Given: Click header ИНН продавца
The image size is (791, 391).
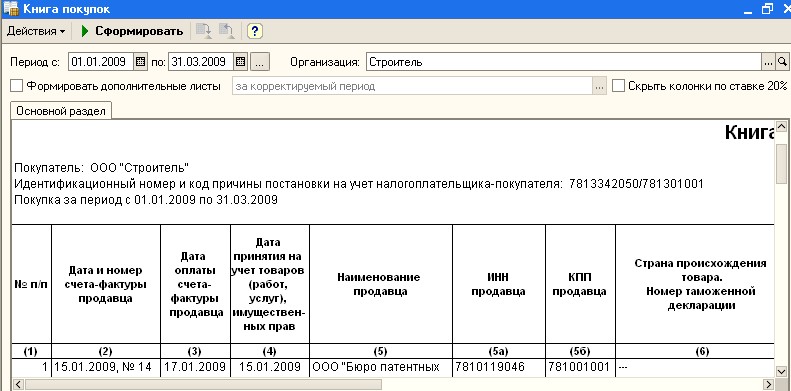Looking at the screenshot, I should pyautogui.click(x=498, y=285).
